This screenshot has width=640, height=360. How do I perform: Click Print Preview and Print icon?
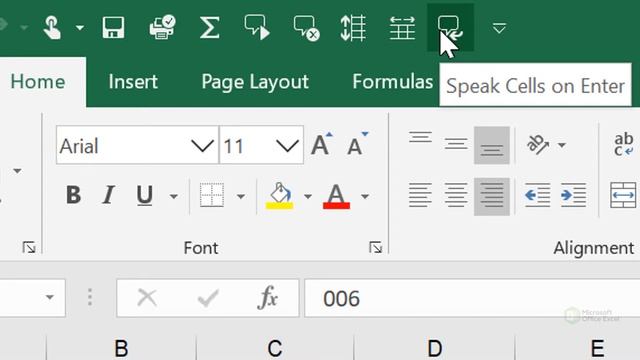pos(162,27)
